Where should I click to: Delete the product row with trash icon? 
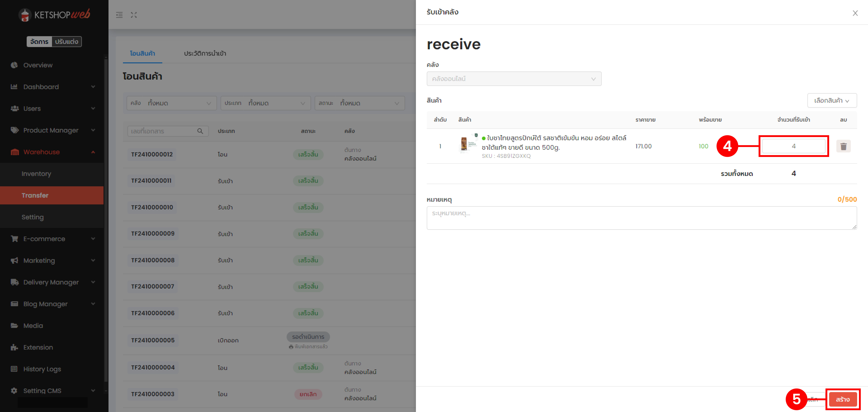[x=843, y=146]
